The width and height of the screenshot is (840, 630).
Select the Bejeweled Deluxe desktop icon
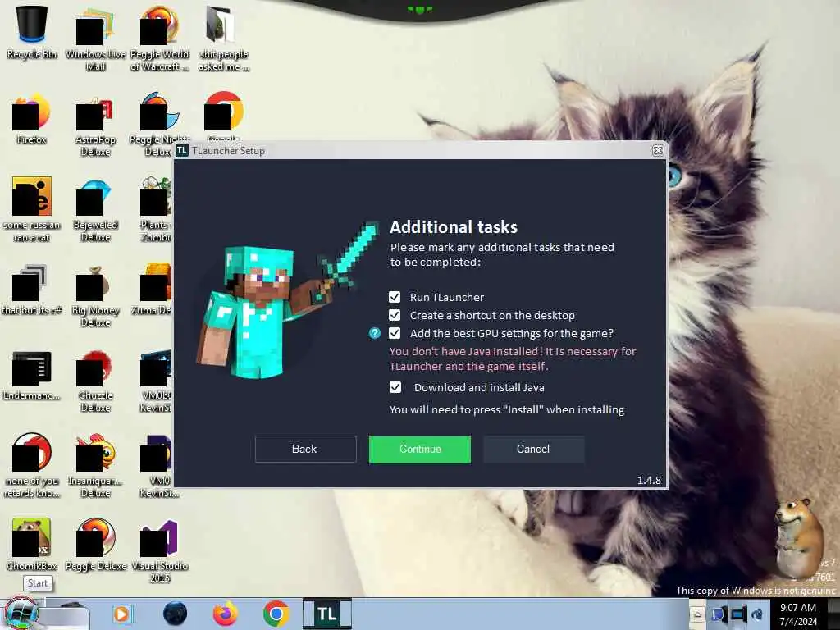pos(95,211)
